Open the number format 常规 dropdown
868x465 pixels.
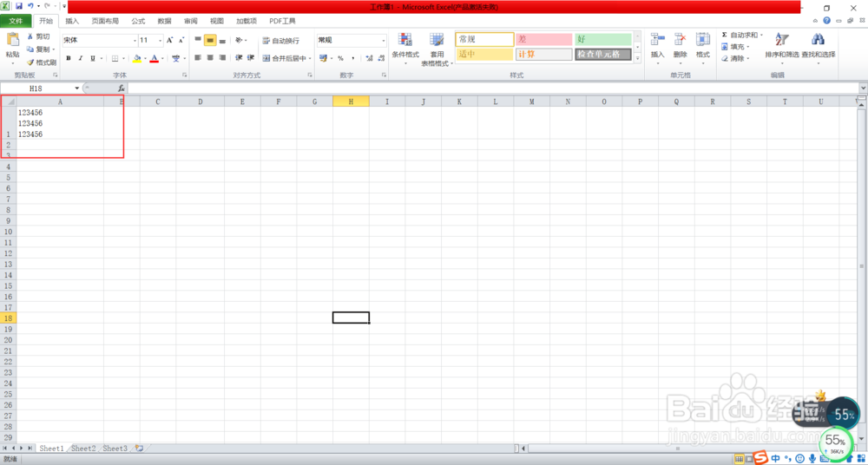pos(384,41)
